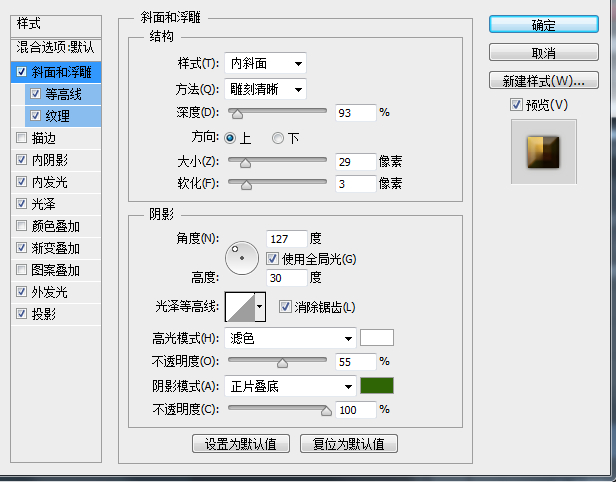The image size is (616, 482).
Task: Open the 方法 雕刻清晰 dropdown
Action: (266, 89)
